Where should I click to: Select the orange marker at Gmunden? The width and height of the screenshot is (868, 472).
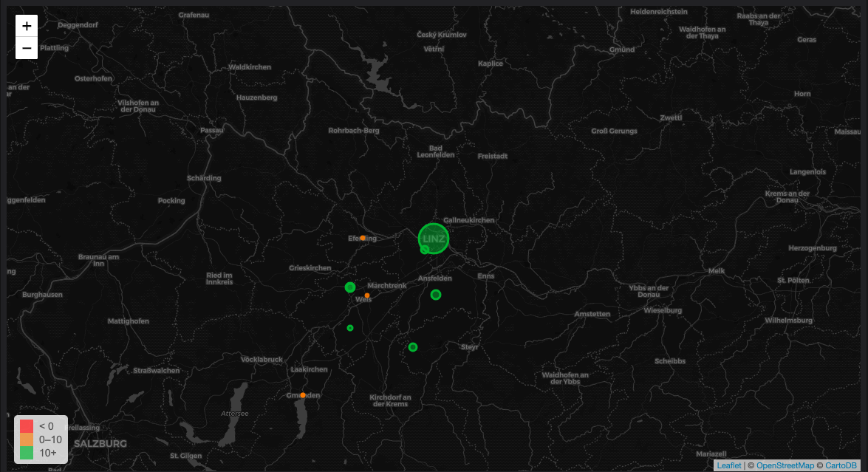point(303,395)
